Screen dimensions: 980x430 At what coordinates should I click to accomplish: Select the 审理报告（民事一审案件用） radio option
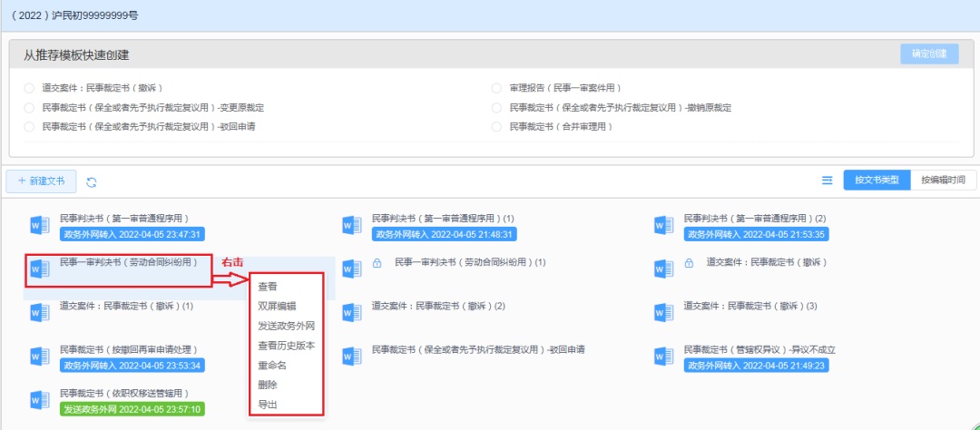[x=496, y=88]
